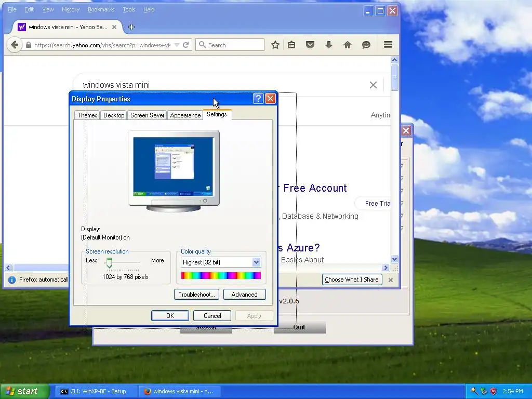Switch to Firefox taskbar item
532x399 pixels.
click(x=180, y=391)
